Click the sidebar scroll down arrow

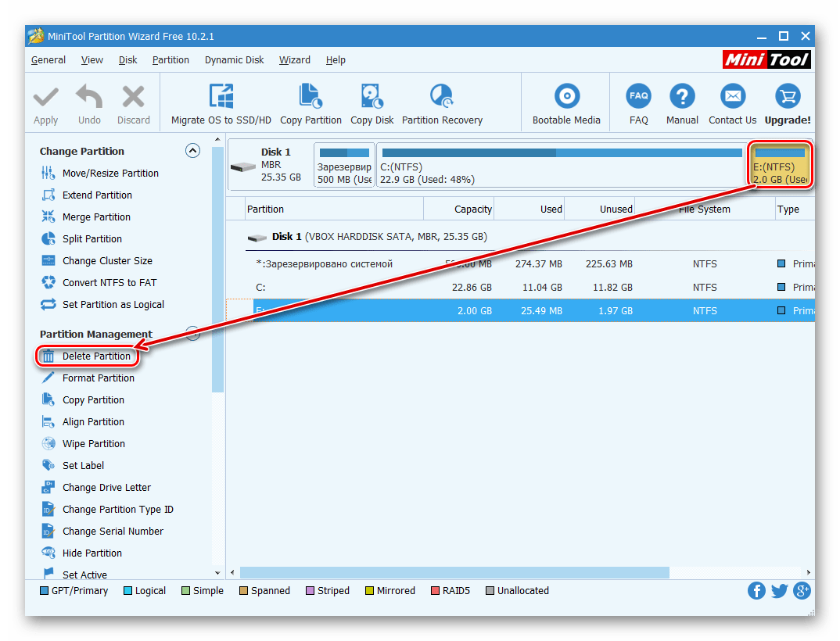[x=217, y=573]
